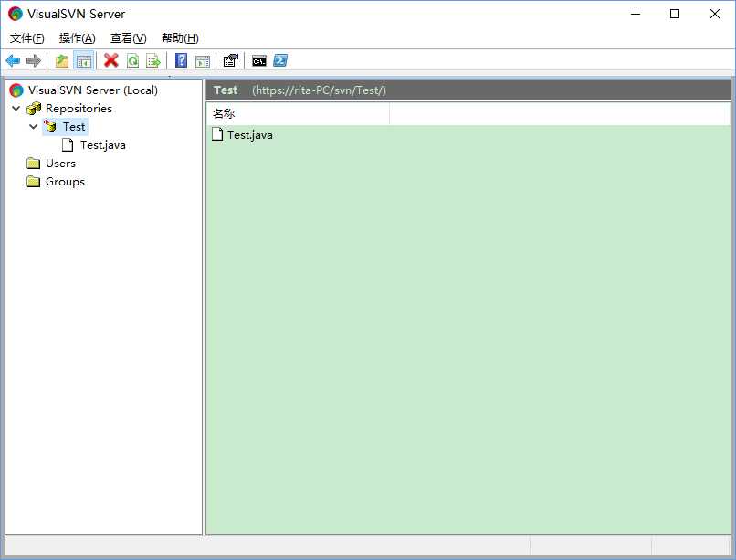Open the 操作(A) menu
The width and height of the screenshot is (736, 560).
coord(78,38)
